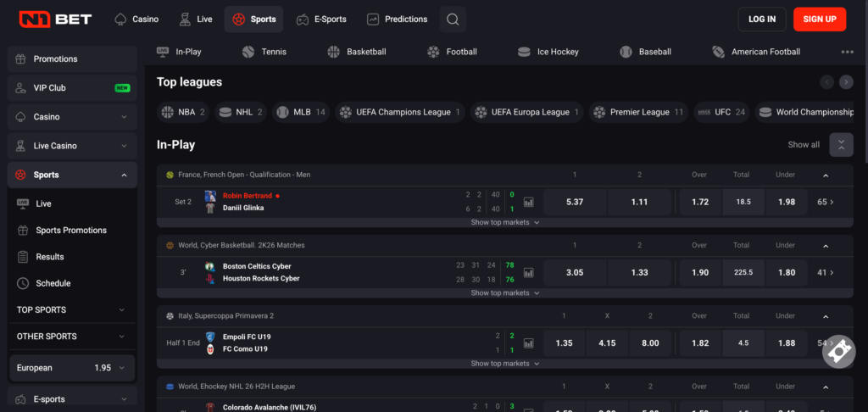Open the E-Sports top navigation tab

click(321, 19)
